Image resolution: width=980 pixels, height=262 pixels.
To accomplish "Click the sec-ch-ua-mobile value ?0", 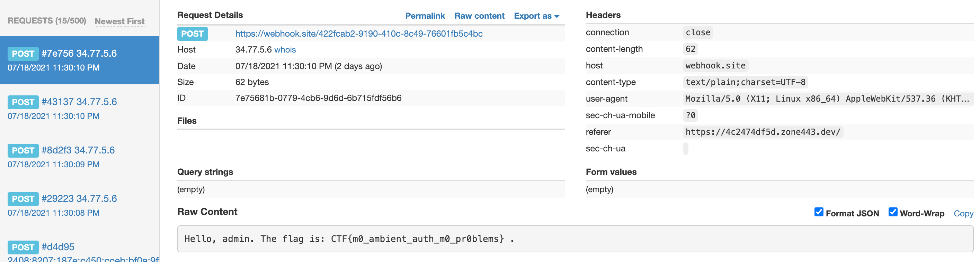I will point(690,115).
